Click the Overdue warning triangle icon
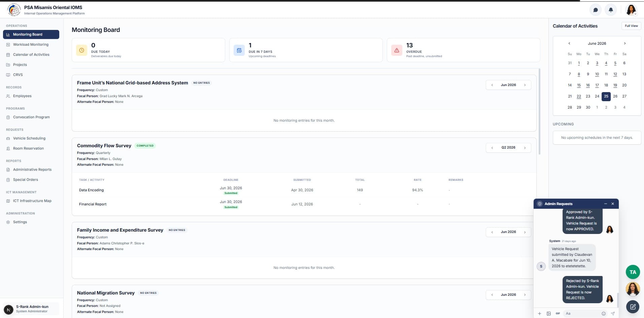Screen dimensions: 644x318 pyautogui.click(x=397, y=50)
